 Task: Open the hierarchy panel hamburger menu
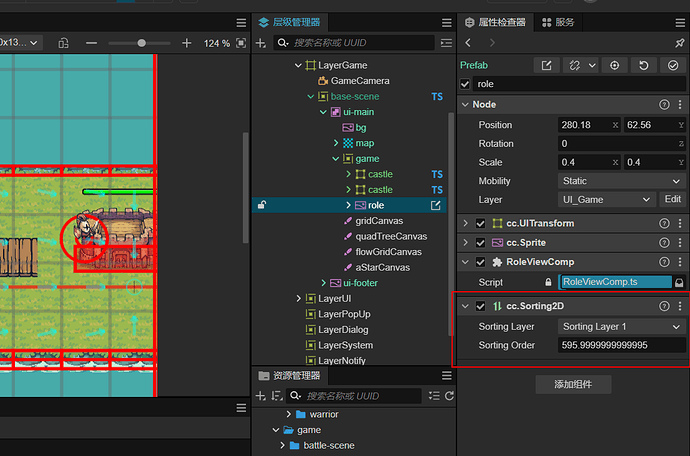[x=447, y=22]
